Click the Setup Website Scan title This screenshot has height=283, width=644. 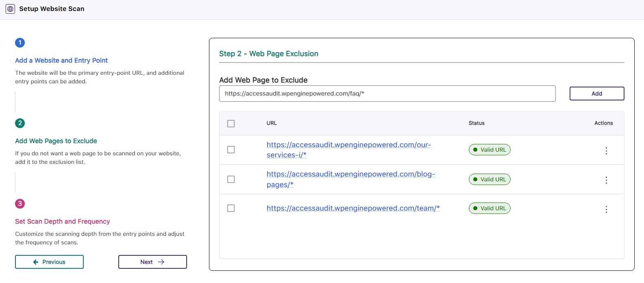tap(52, 9)
